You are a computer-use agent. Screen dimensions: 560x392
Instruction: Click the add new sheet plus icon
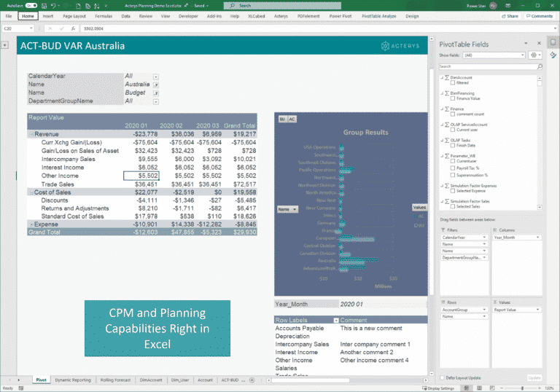(251, 380)
